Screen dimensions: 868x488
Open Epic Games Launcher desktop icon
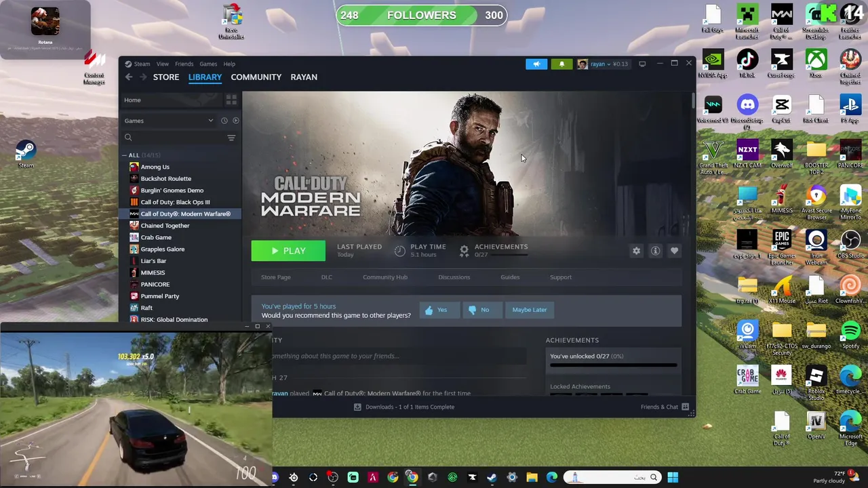click(781, 247)
